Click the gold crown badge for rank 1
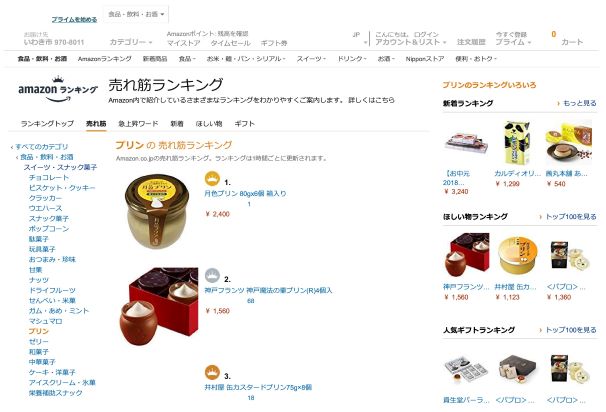The width and height of the screenshot is (606, 412). 212,179
